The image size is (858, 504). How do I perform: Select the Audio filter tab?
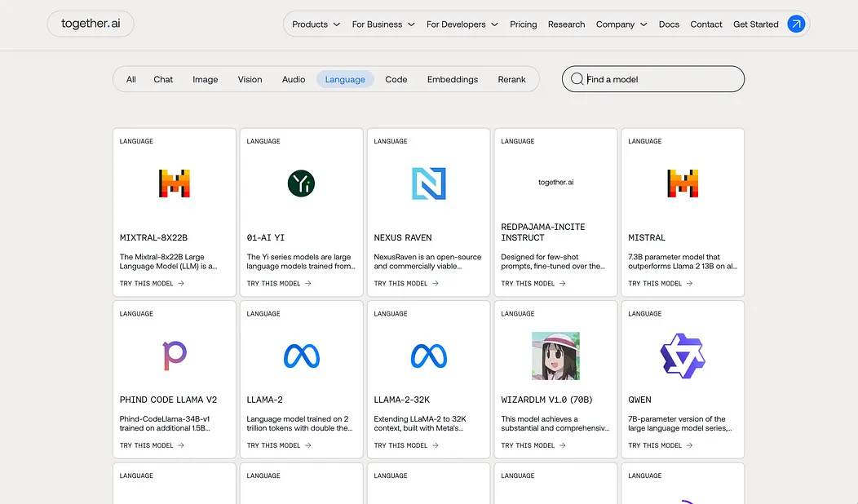click(294, 79)
